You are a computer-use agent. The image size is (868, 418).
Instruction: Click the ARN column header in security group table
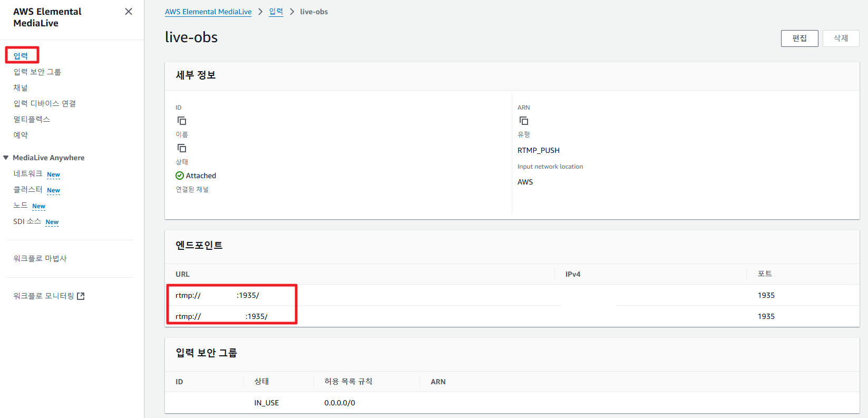coord(438,382)
